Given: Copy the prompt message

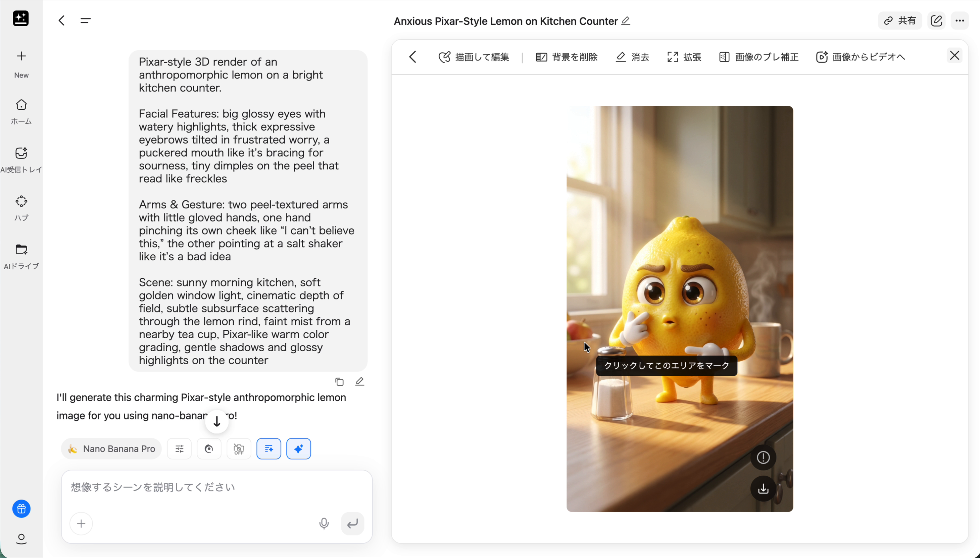Looking at the screenshot, I should (339, 382).
